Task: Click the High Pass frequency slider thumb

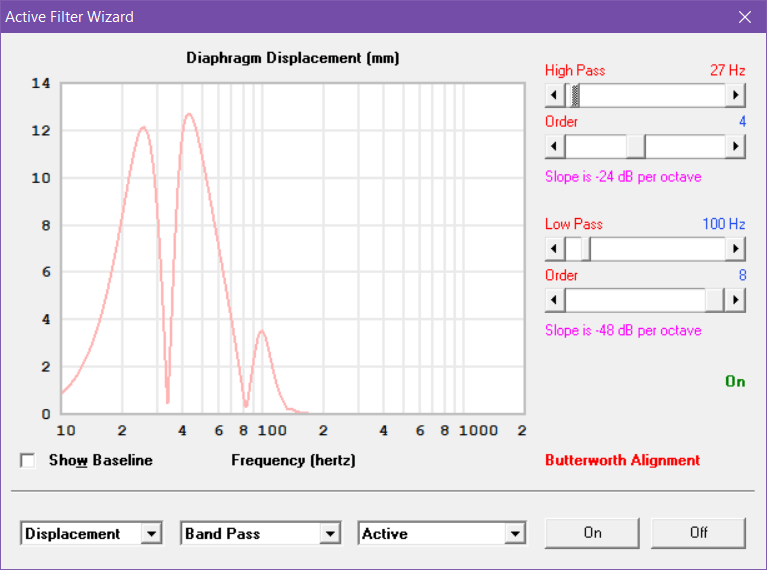Action: (573, 95)
